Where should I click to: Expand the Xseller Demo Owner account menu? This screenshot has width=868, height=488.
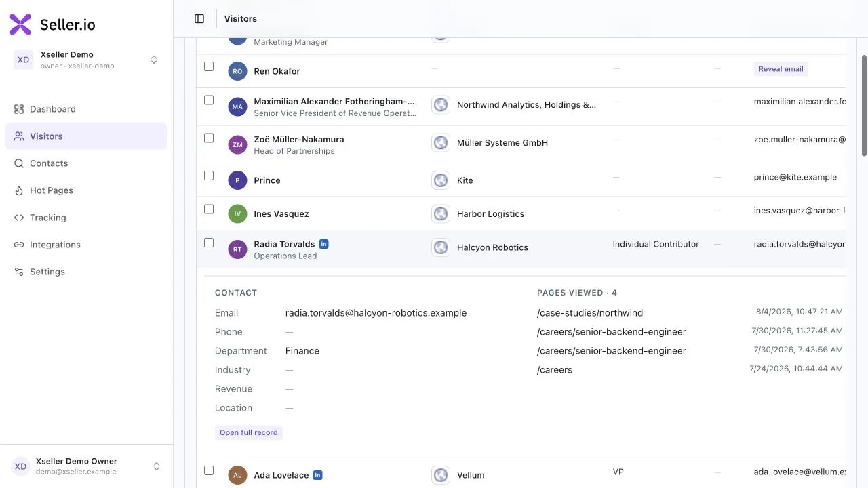pos(86,466)
